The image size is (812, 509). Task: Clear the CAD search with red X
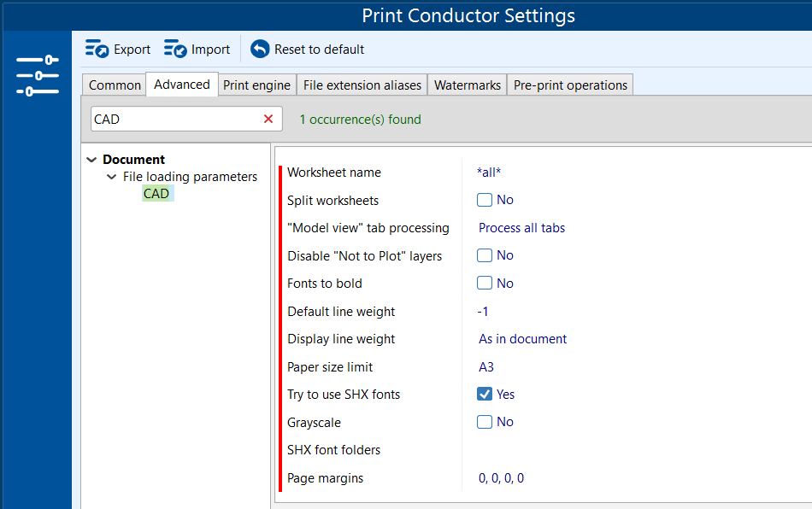tap(268, 120)
